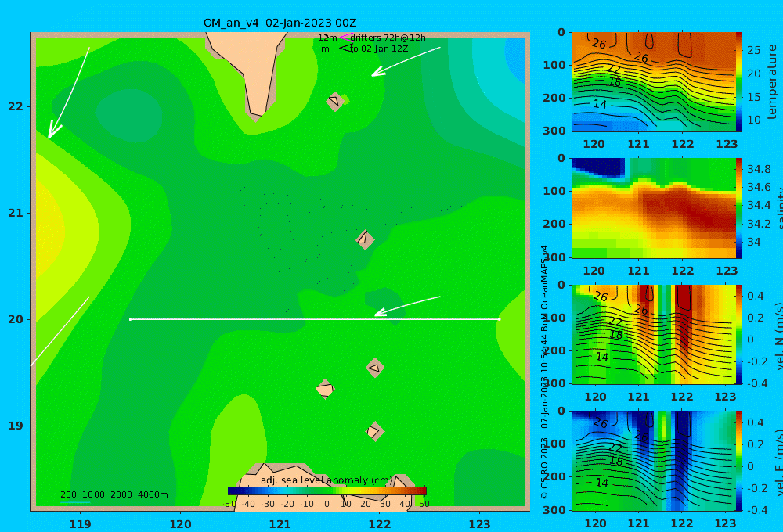Click the 50 label on sea level colorbar
The image size is (783, 532).
424,504
